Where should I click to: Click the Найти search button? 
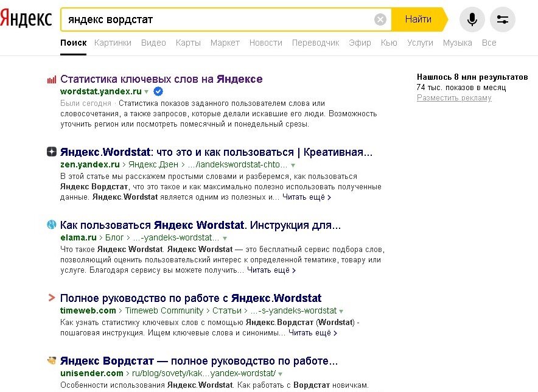[x=419, y=19]
